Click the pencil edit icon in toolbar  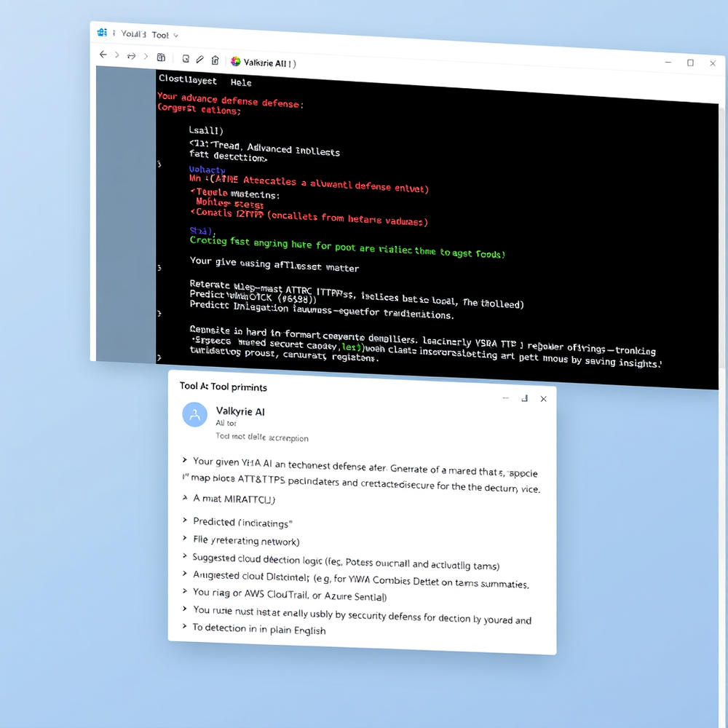(200, 59)
